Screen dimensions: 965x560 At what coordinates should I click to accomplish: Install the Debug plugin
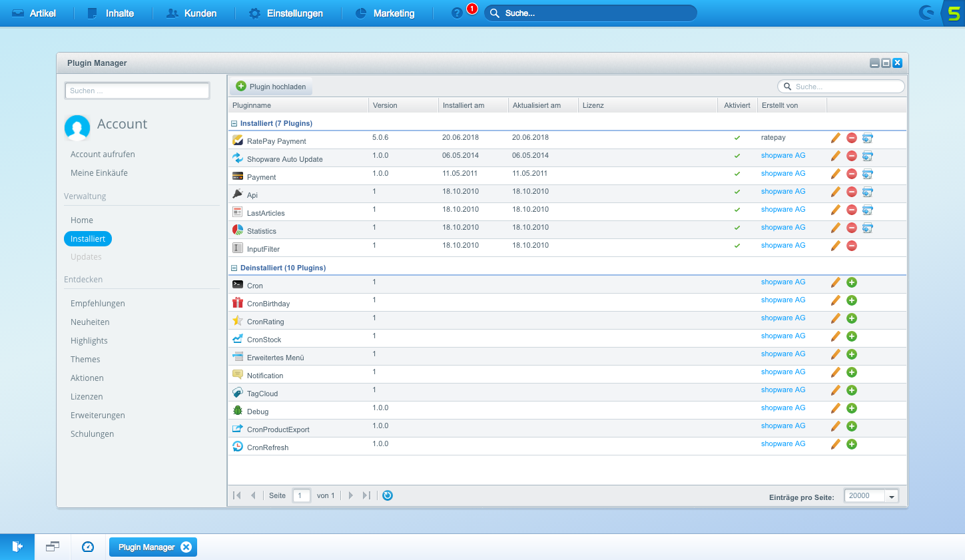tap(851, 408)
